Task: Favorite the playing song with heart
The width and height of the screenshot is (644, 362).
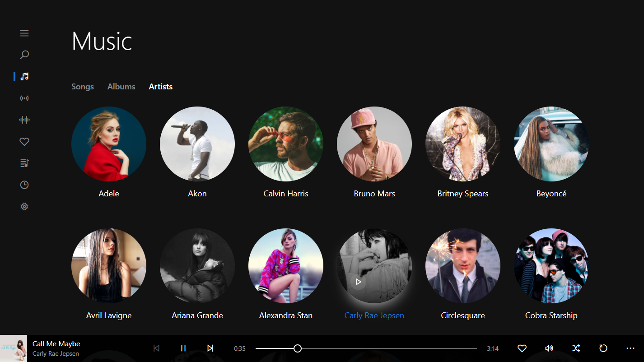Action: click(522, 348)
